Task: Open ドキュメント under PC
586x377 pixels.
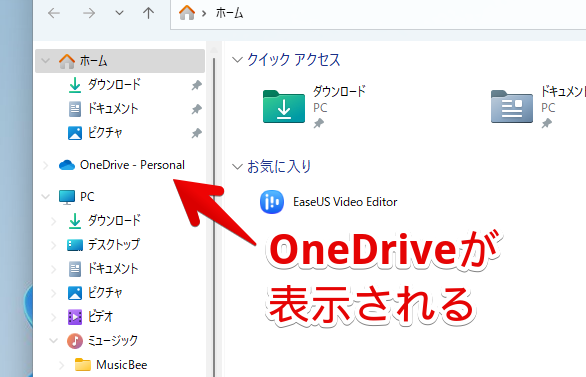Action: click(113, 268)
